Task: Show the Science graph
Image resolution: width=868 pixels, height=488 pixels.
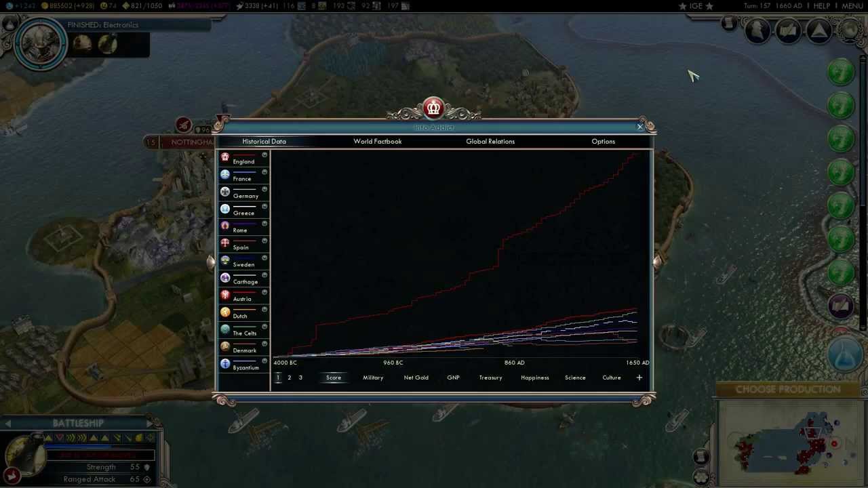Action: pos(575,378)
